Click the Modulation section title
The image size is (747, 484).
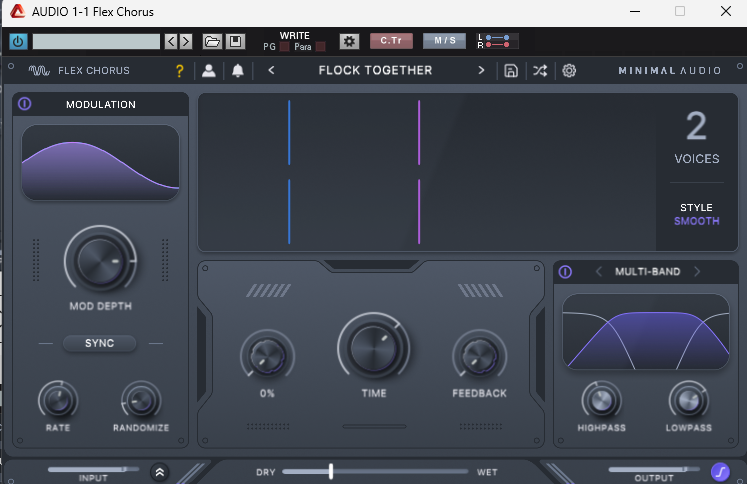coord(101,104)
